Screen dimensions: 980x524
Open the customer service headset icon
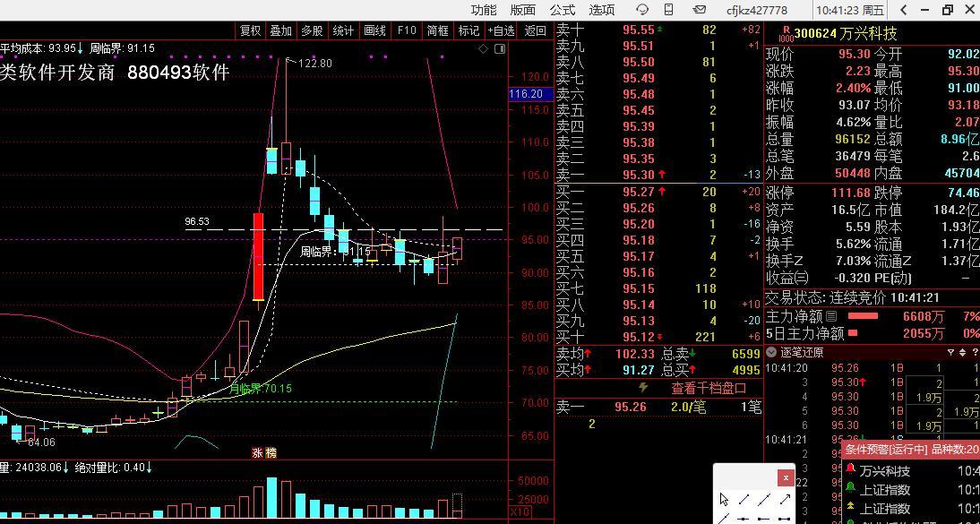(x=642, y=9)
